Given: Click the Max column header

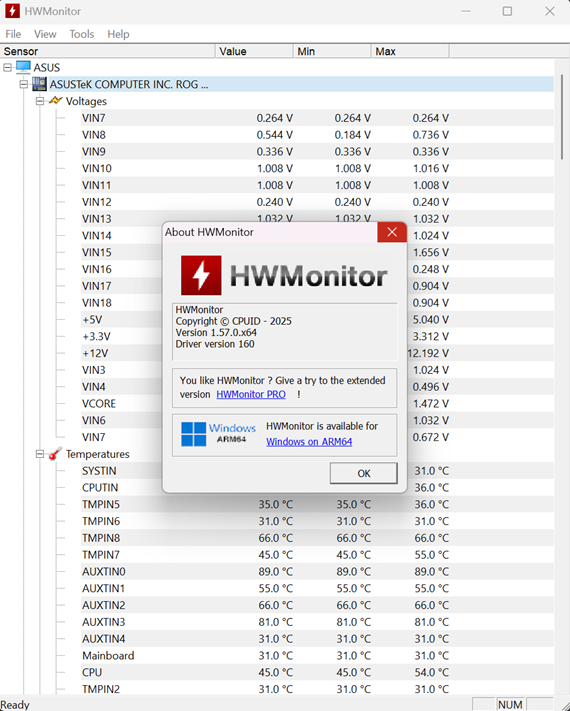Looking at the screenshot, I should coord(410,51).
